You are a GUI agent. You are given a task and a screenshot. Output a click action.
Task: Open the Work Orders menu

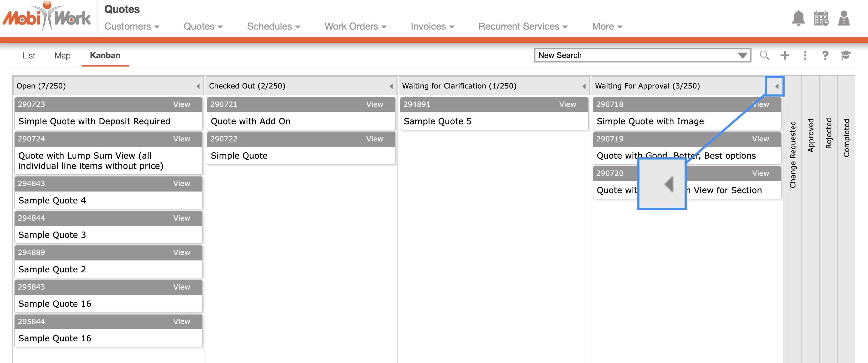coord(355,26)
